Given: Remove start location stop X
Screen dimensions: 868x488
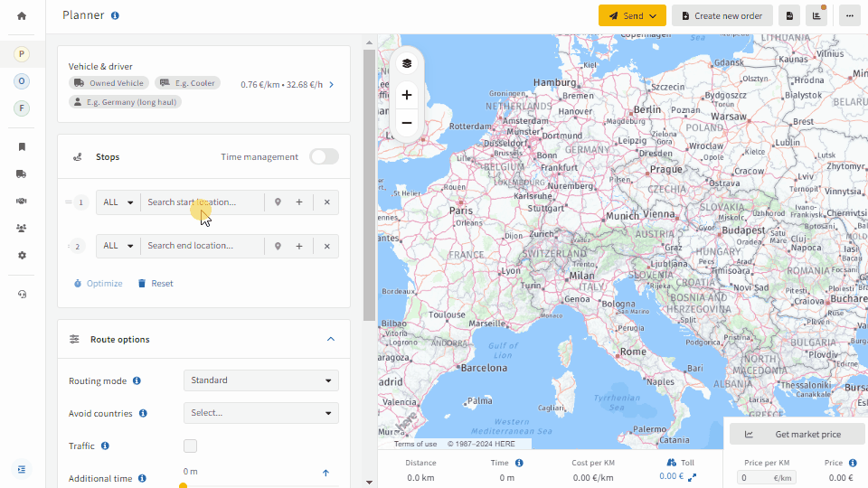Looking at the screenshot, I should (x=327, y=202).
